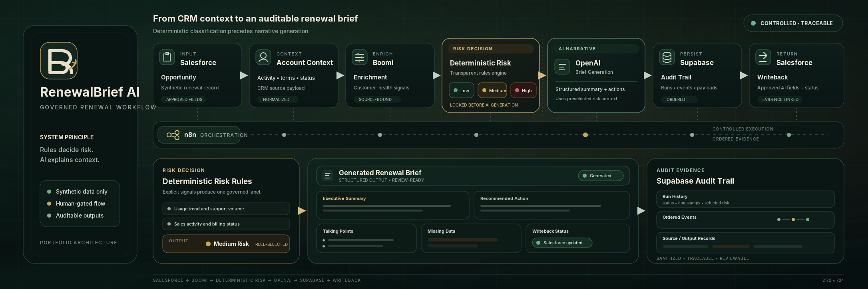Click the RISK DECISION header on the Deterministic Risk card

click(490, 49)
